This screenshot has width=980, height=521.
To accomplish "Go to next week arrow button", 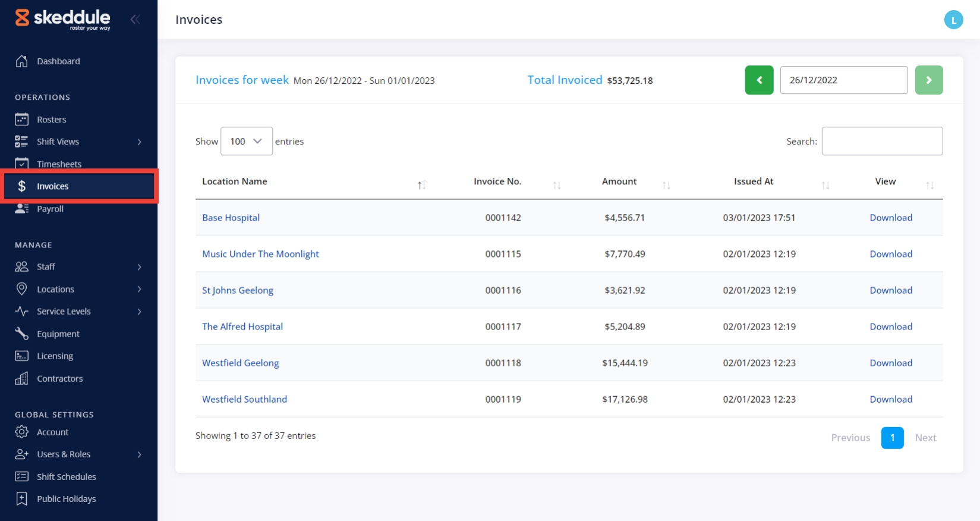I will (928, 80).
